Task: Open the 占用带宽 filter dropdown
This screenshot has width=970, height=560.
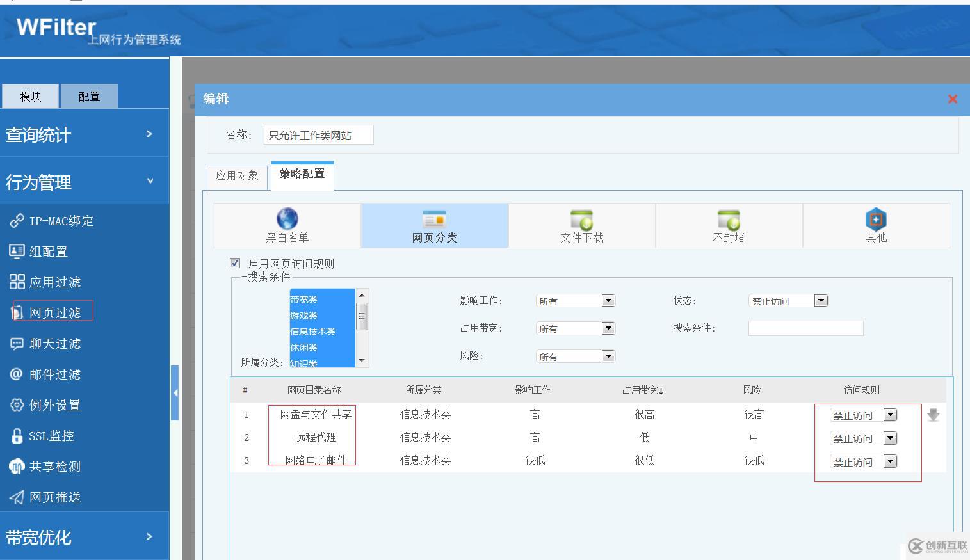Action: click(x=576, y=328)
